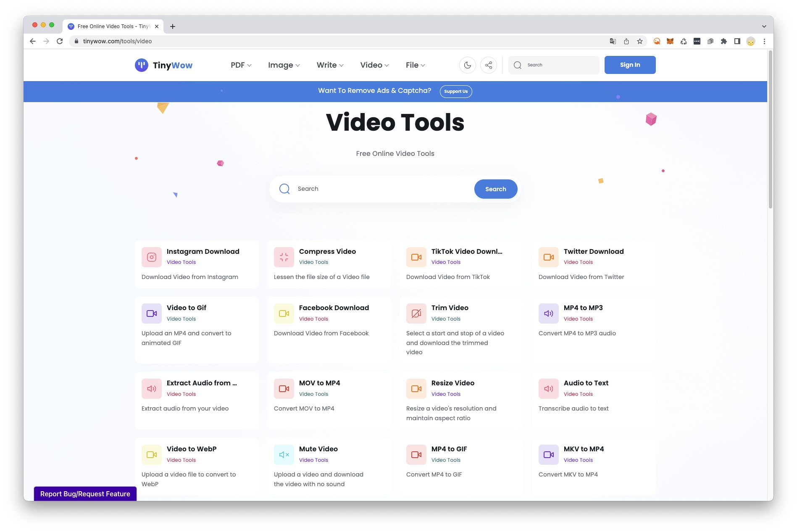Click the Sign In button
The image size is (797, 532).
click(629, 65)
